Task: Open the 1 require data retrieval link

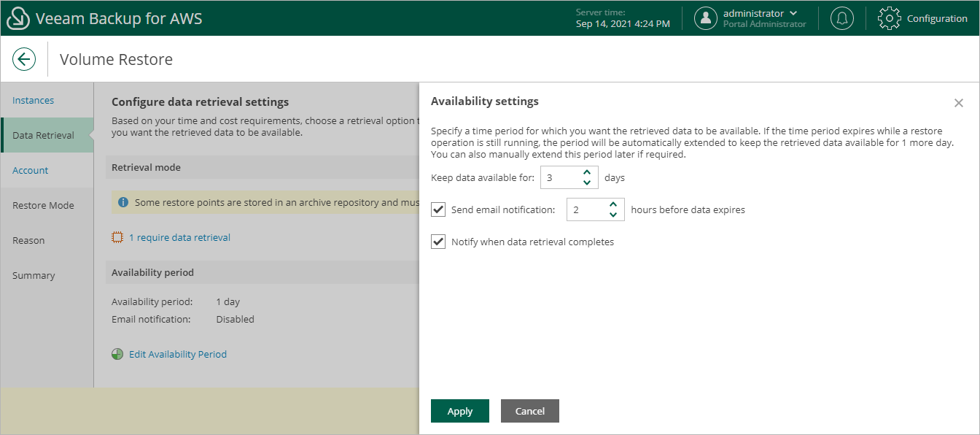Action: (179, 237)
